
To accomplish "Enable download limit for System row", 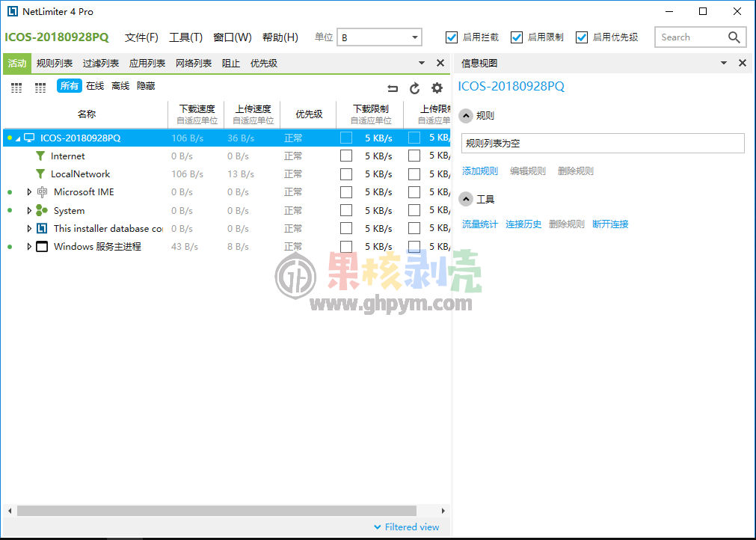I will click(x=346, y=210).
